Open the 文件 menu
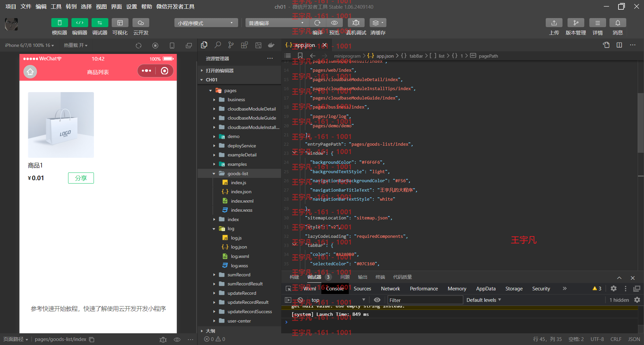Image resolution: width=644 pixels, height=345 pixels. pyautogui.click(x=26, y=6)
